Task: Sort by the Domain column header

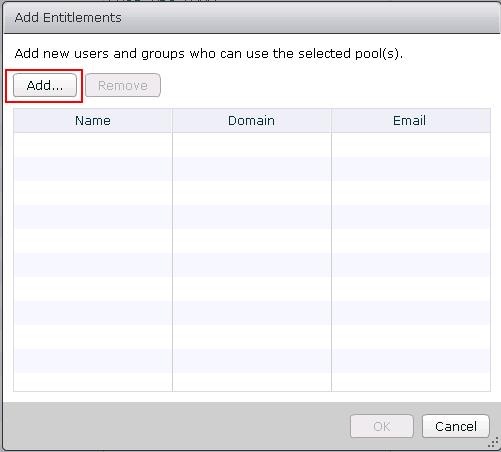Action: [252, 120]
